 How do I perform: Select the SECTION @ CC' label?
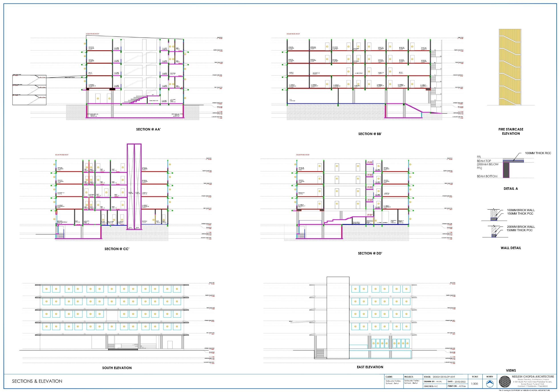click(117, 249)
